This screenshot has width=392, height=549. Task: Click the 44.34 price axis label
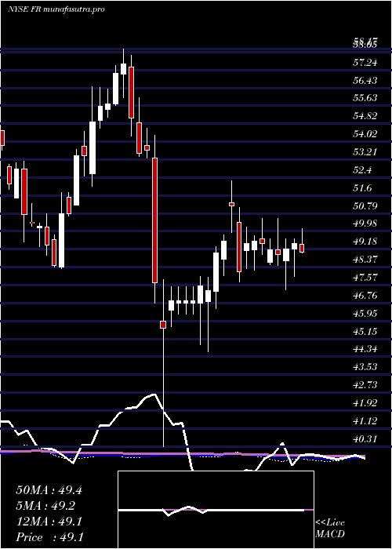pos(366,349)
